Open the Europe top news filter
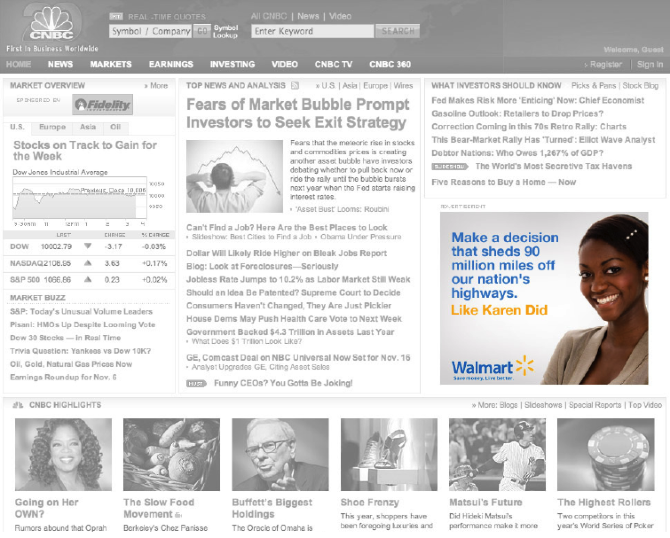Viewport: 670px width, 538px height. (x=375, y=85)
